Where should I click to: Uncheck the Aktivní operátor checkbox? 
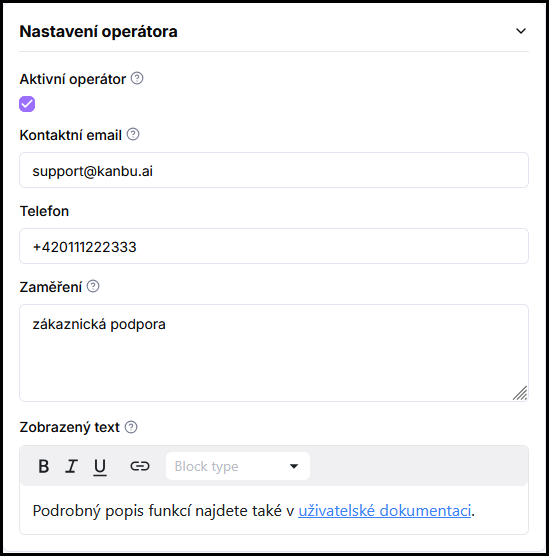[x=27, y=104]
